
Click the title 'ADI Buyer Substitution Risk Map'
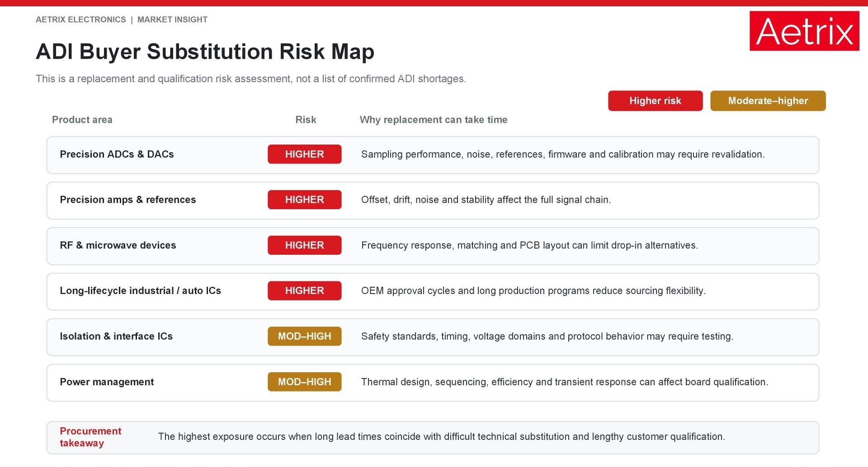[x=205, y=51]
